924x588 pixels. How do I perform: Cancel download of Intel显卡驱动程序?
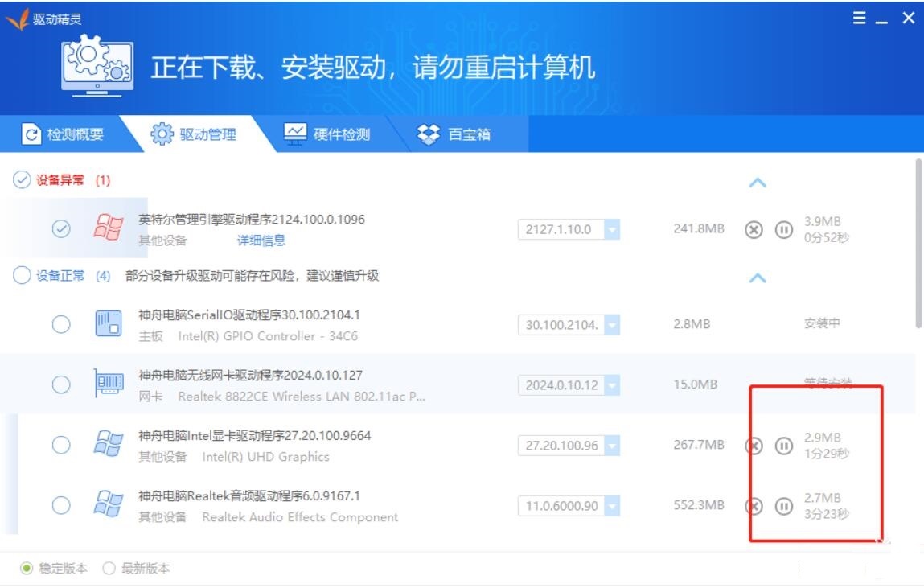(754, 446)
